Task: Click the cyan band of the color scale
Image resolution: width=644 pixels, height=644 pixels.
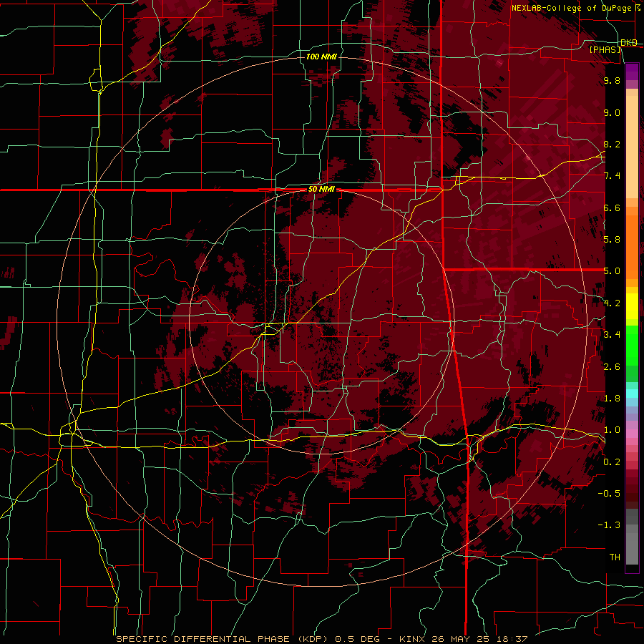Action: 632,394
